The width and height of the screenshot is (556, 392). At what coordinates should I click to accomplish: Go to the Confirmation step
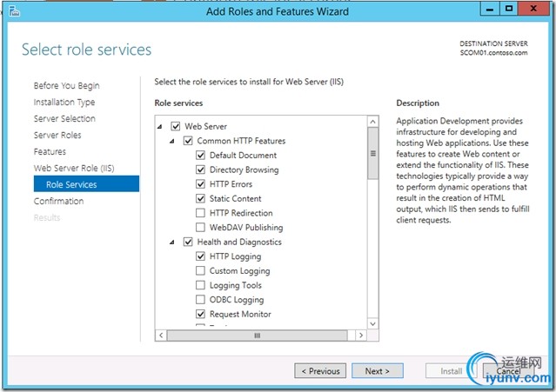(x=59, y=201)
